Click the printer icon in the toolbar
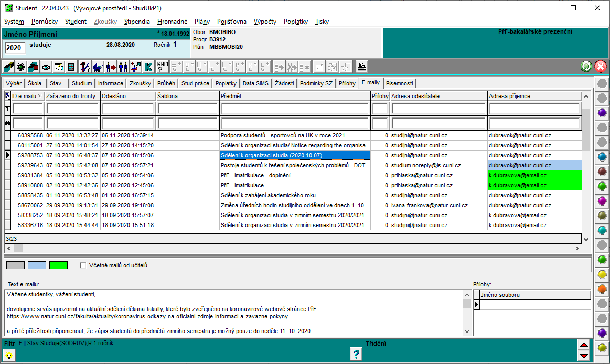The height and width of the screenshot is (364, 610). pyautogui.click(x=361, y=67)
